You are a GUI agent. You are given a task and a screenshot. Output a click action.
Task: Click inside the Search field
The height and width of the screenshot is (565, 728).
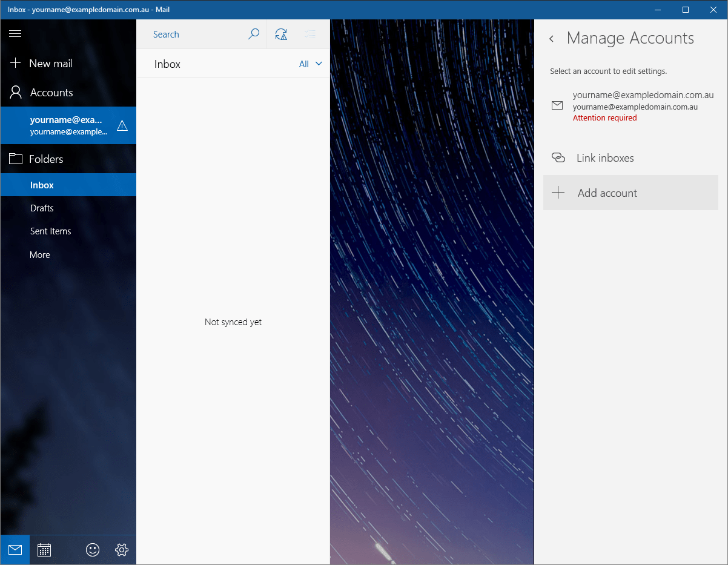(x=194, y=35)
